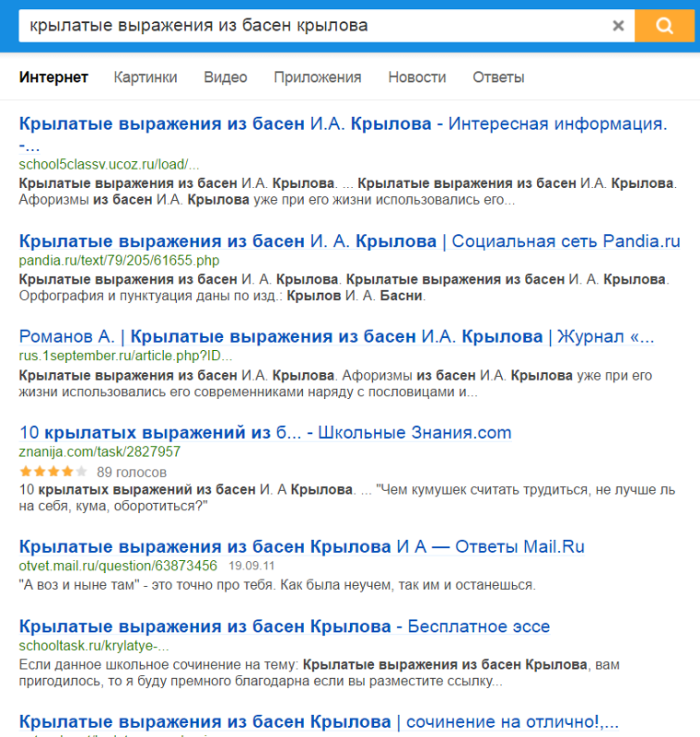Viewport: 700px width, 737px height.
Task: Click the four-star rating for znanija result
Action: pos(52,472)
